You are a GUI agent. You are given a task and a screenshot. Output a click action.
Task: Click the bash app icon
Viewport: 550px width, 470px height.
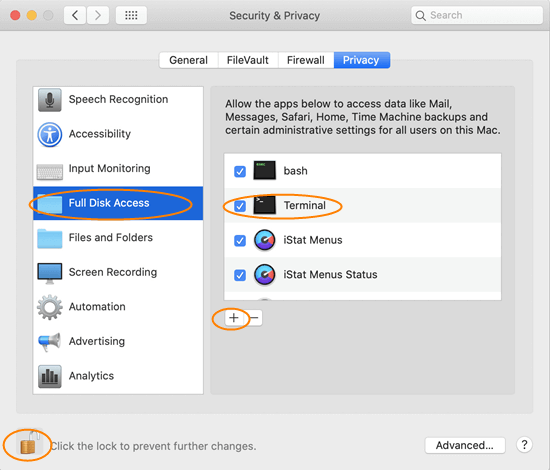pyautogui.click(x=264, y=170)
